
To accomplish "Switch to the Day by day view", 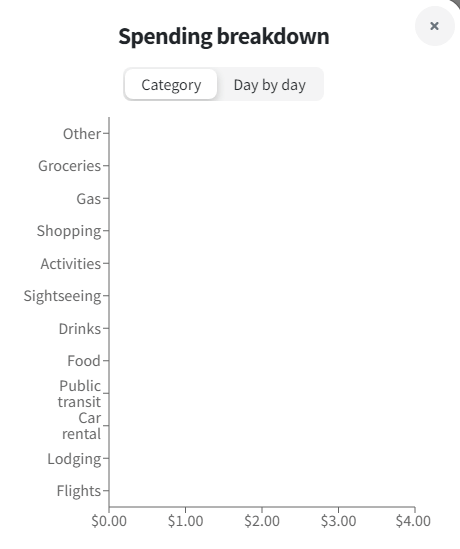I will tap(270, 85).
